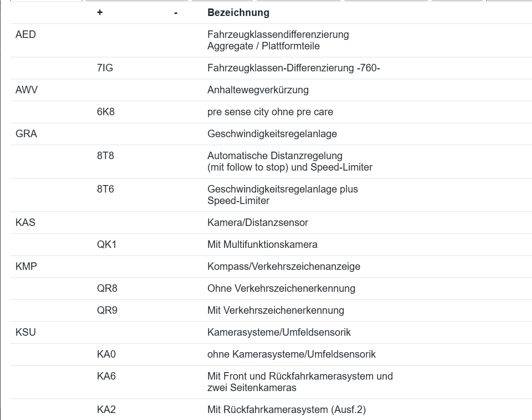Viewport: 532px width, 420px height.
Task: Select the KA6 option code
Action: coord(106,376)
